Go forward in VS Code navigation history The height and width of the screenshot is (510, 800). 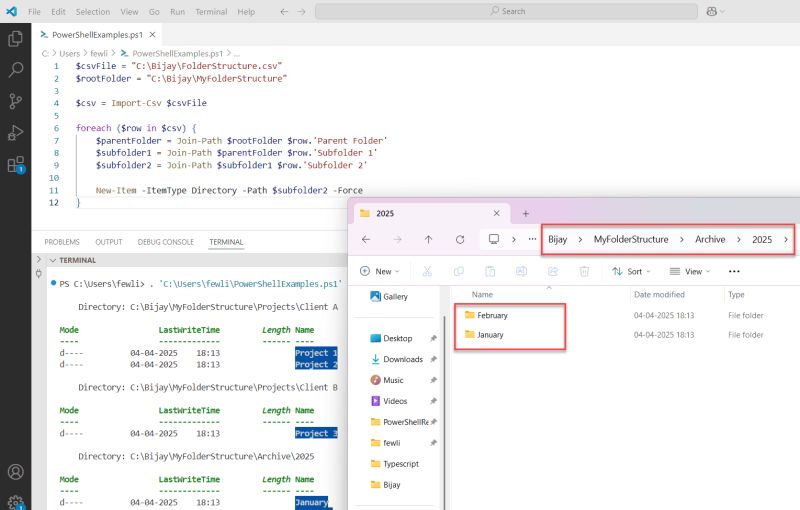pos(302,11)
